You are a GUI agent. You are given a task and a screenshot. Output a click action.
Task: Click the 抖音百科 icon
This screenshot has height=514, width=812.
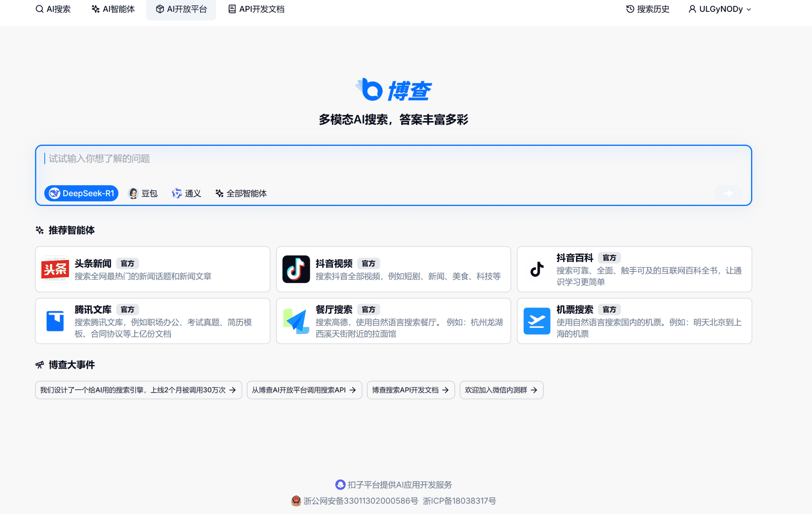point(537,269)
